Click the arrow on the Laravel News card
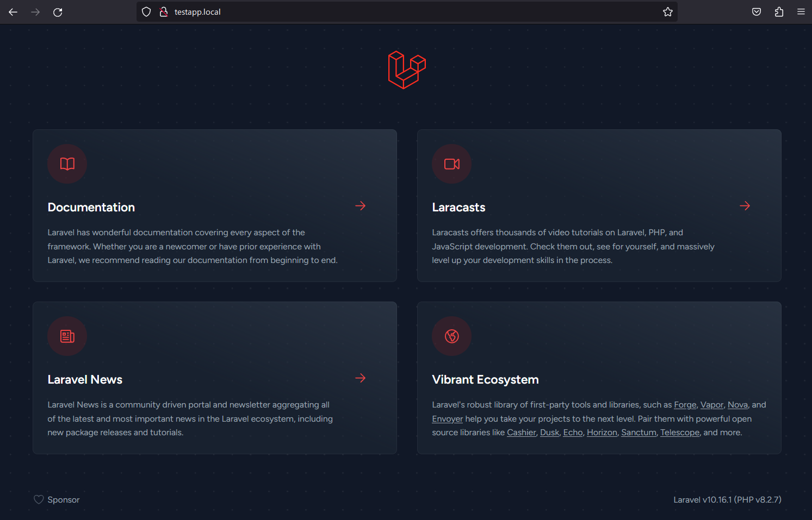Image resolution: width=812 pixels, height=520 pixels. tap(361, 378)
